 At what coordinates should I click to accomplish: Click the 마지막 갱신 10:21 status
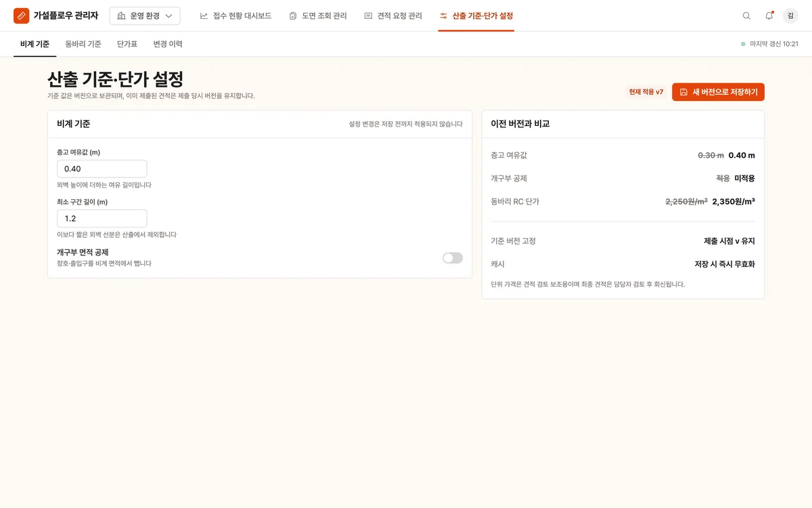(770, 44)
